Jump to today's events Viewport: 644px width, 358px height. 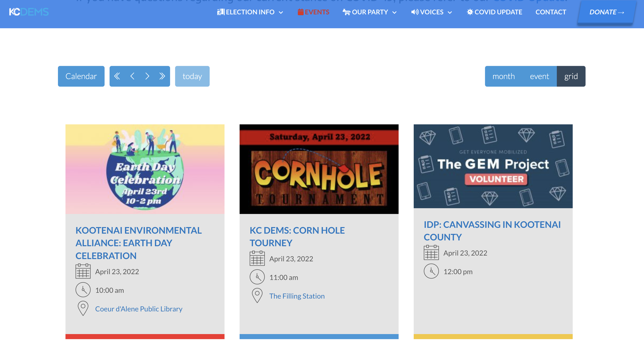[x=192, y=76]
